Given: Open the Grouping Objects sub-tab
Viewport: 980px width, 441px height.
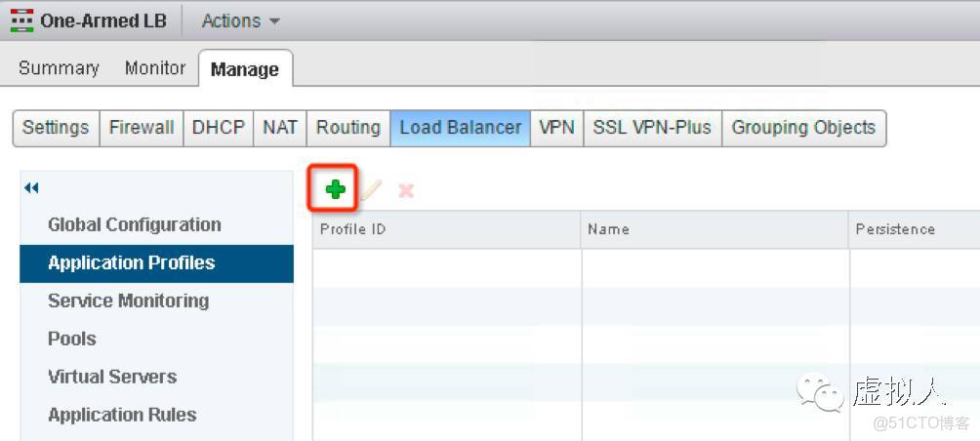Looking at the screenshot, I should point(803,128).
